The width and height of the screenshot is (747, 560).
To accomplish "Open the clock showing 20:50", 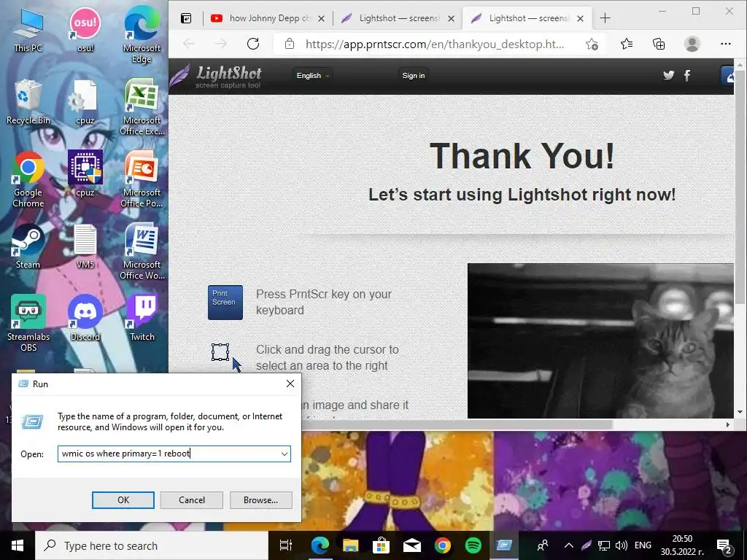I will [682, 545].
